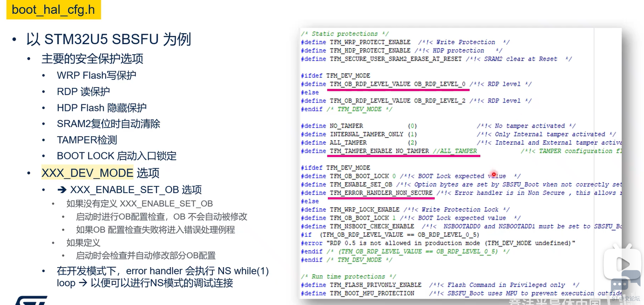The height and width of the screenshot is (305, 644).
Task: Click the bullet 'XXX_ENABLE_SET_OB 选项' with arrow
Action: 129,190
